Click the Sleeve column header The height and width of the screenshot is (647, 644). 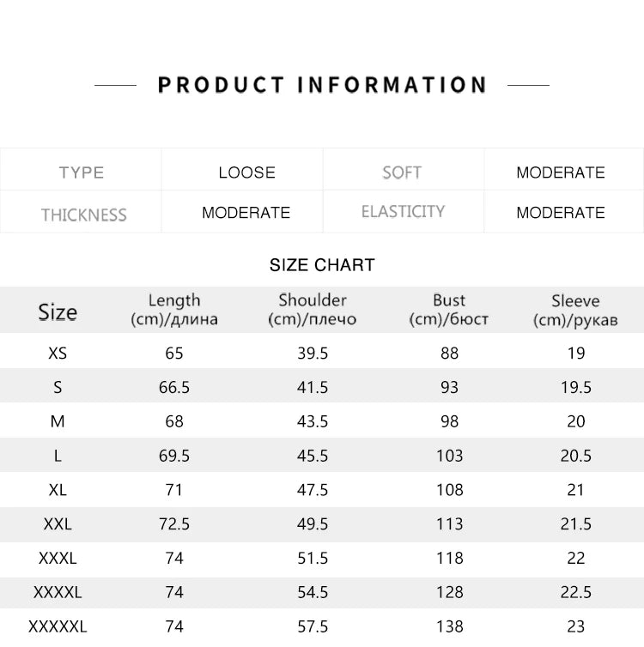[575, 311]
